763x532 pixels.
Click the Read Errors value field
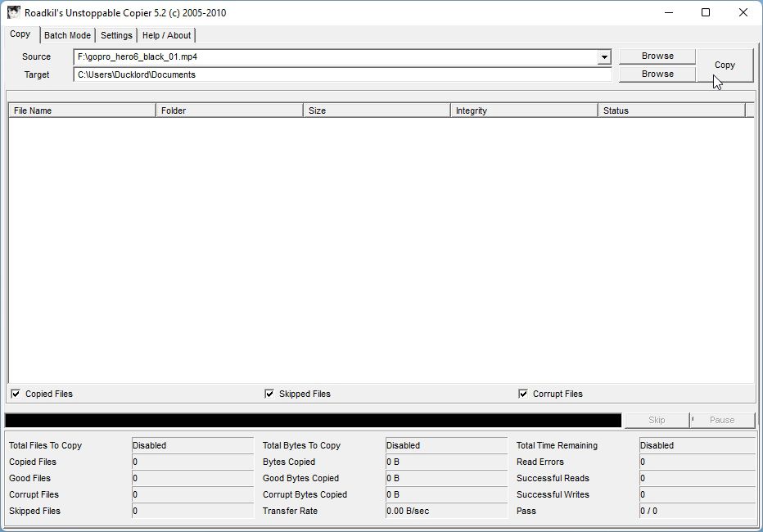pyautogui.click(x=698, y=462)
